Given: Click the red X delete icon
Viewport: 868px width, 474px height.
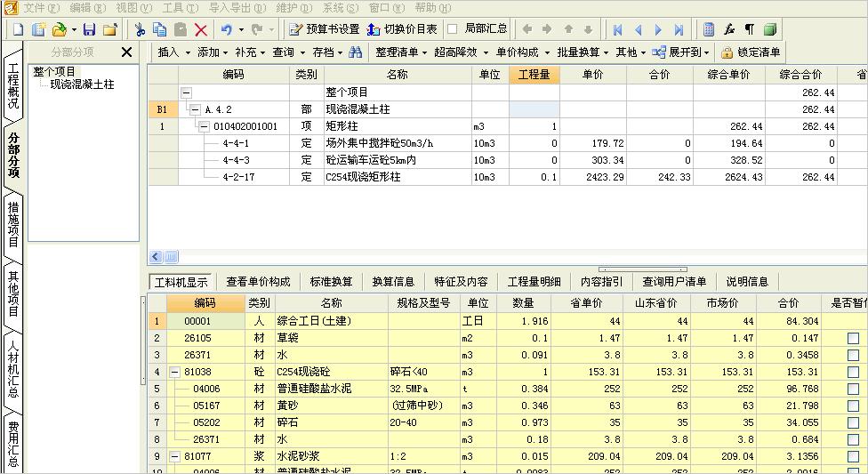Looking at the screenshot, I should (201, 29).
